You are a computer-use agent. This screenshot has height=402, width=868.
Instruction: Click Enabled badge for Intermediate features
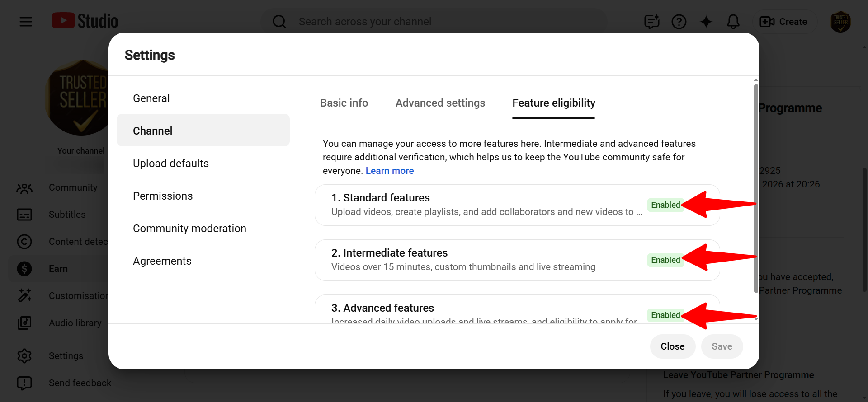665,260
